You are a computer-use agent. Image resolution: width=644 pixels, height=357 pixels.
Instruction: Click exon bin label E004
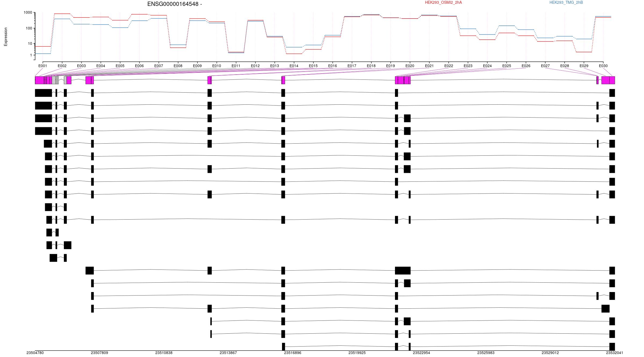pos(101,66)
